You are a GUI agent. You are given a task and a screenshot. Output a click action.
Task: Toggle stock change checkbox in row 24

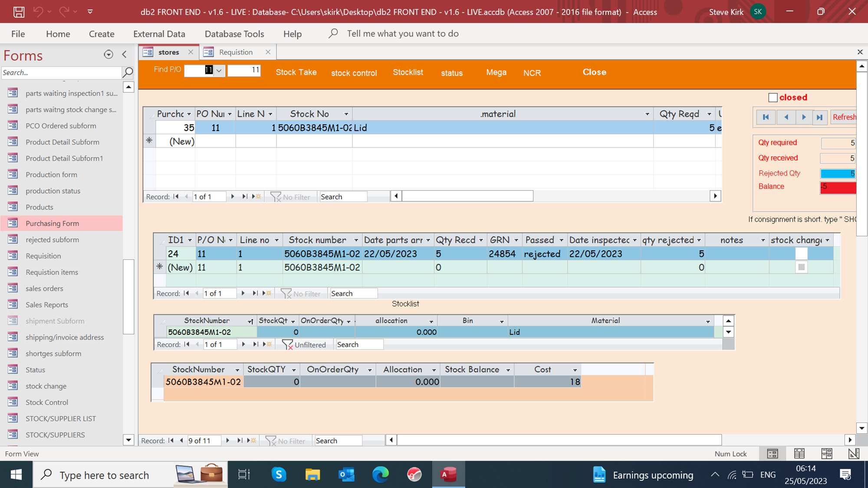click(x=801, y=254)
